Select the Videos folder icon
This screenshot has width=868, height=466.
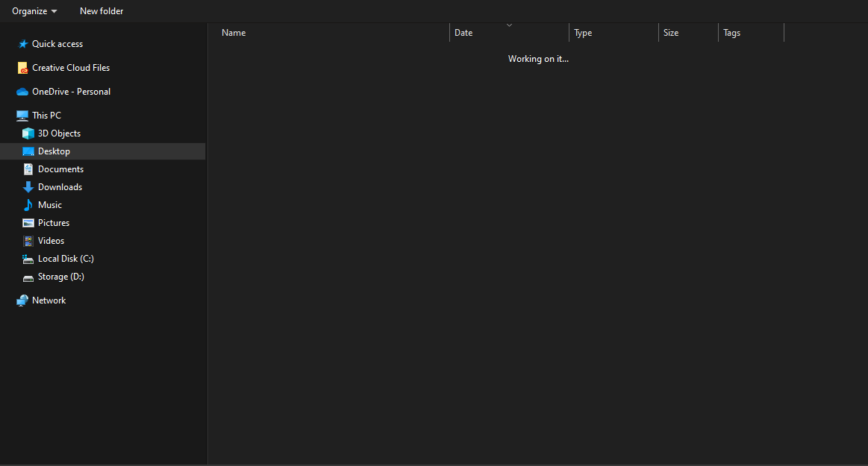[28, 240]
